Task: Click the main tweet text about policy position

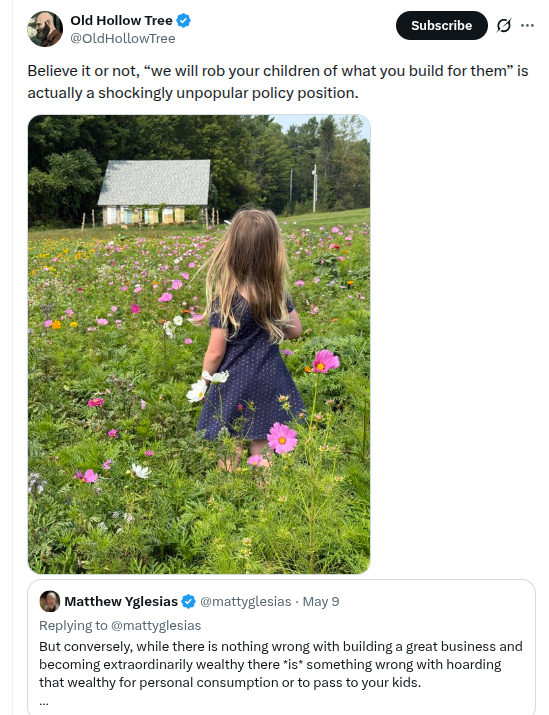Action: (x=278, y=82)
